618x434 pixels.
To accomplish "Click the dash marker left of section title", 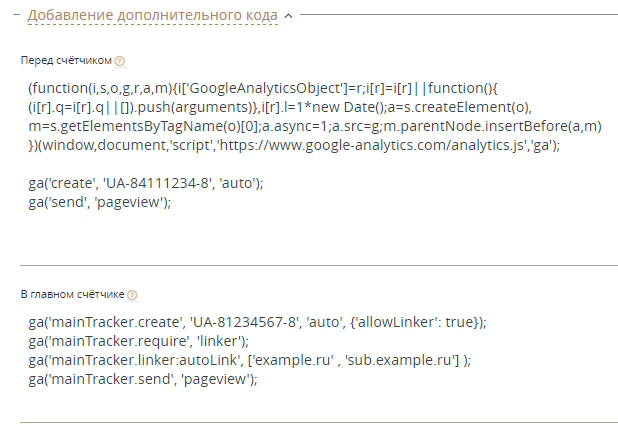I will [x=16, y=15].
